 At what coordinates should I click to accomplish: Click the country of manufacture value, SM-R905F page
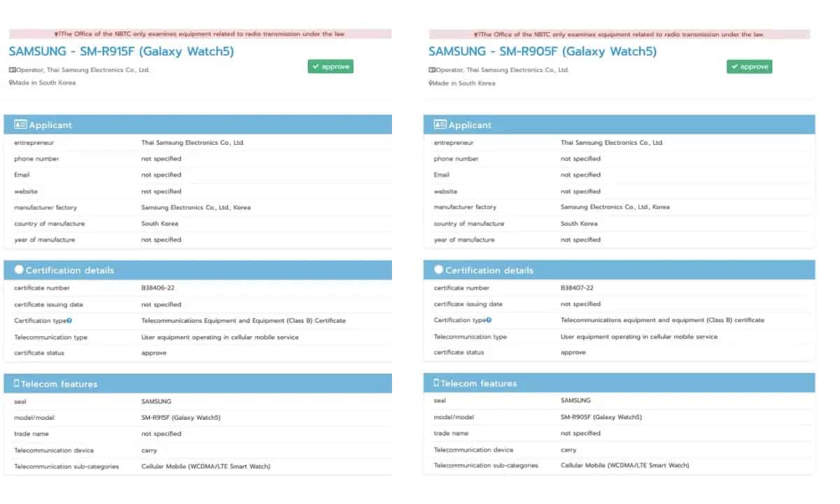coord(579,223)
